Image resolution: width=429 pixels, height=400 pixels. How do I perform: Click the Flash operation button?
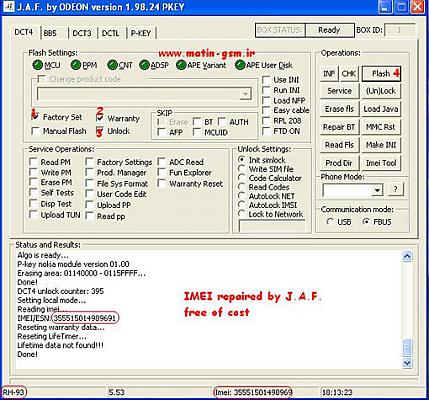[x=381, y=74]
